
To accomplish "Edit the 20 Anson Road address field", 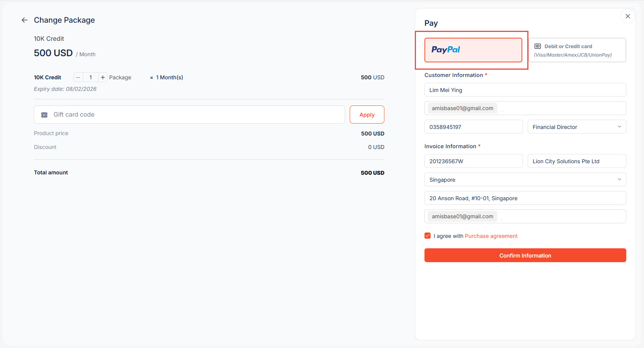I will [x=525, y=198].
